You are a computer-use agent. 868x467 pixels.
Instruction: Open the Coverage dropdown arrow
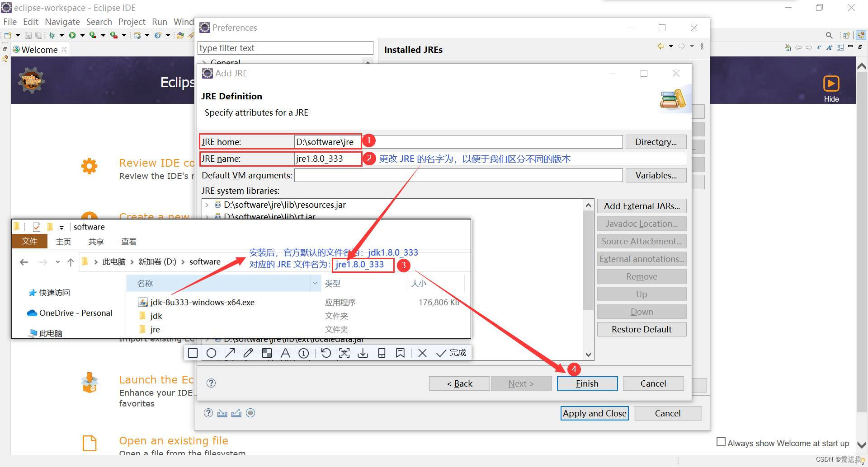tap(103, 35)
